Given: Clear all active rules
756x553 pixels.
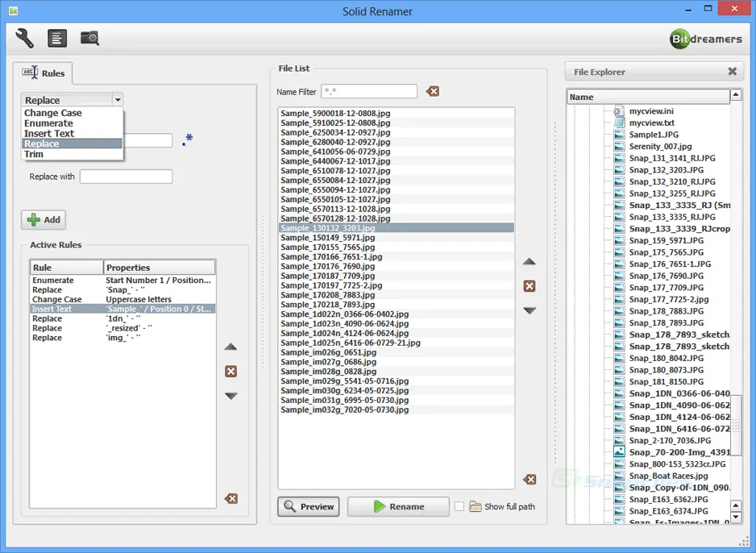Looking at the screenshot, I should pos(231,498).
